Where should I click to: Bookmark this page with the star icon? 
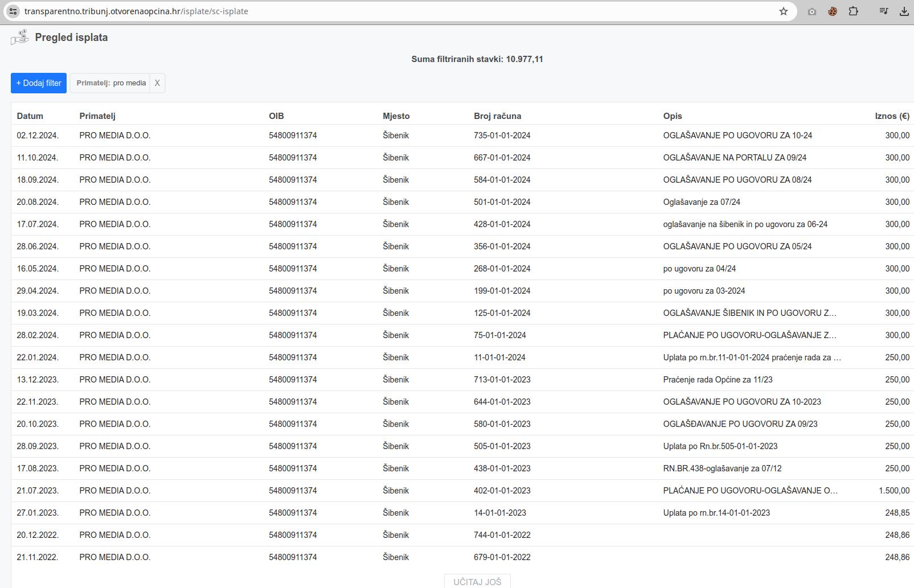[x=784, y=11]
